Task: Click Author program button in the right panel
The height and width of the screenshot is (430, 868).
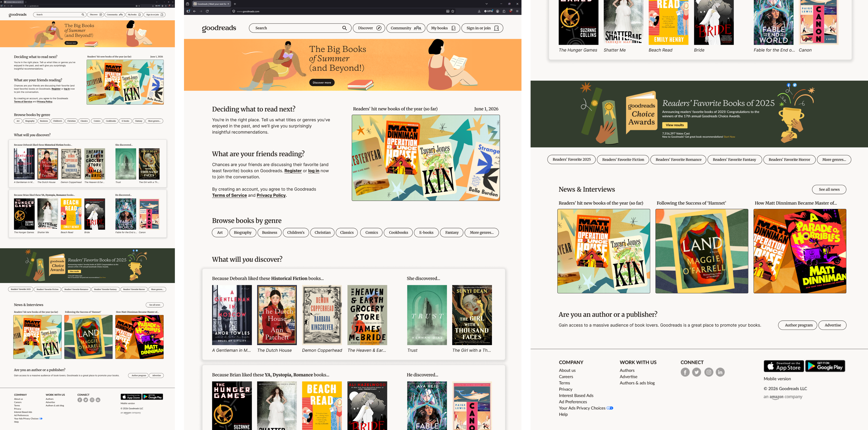Action: point(797,325)
